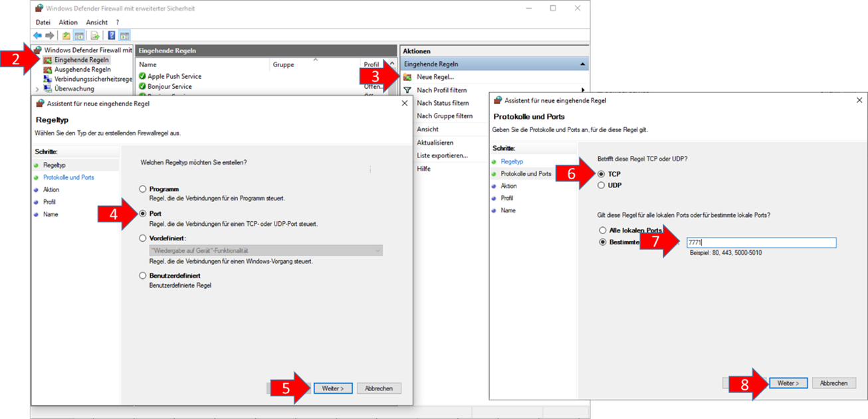Viewport: 868px width, 419px height.
Task: Select the TCP protocol radio button
Action: pyautogui.click(x=601, y=173)
